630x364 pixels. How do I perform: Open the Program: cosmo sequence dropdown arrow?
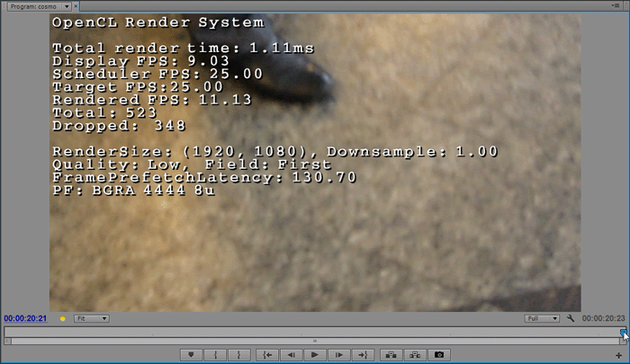tap(67, 6)
